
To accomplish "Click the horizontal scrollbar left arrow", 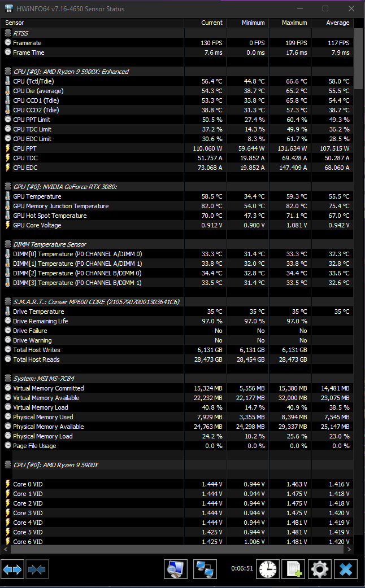I will (x=6, y=550).
